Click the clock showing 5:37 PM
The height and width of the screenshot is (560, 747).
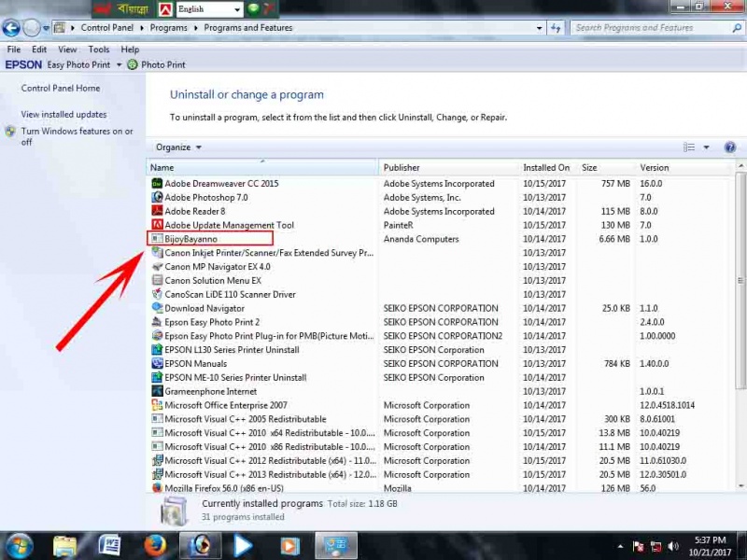[710, 540]
